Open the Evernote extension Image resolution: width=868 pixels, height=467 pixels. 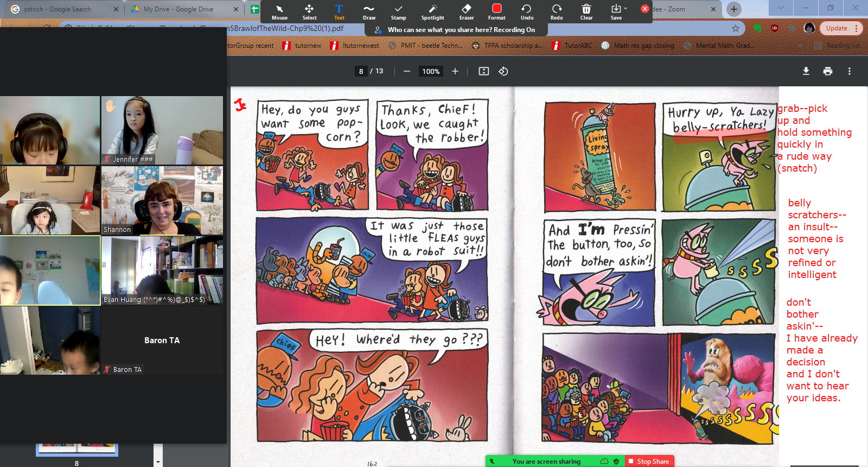(757, 28)
